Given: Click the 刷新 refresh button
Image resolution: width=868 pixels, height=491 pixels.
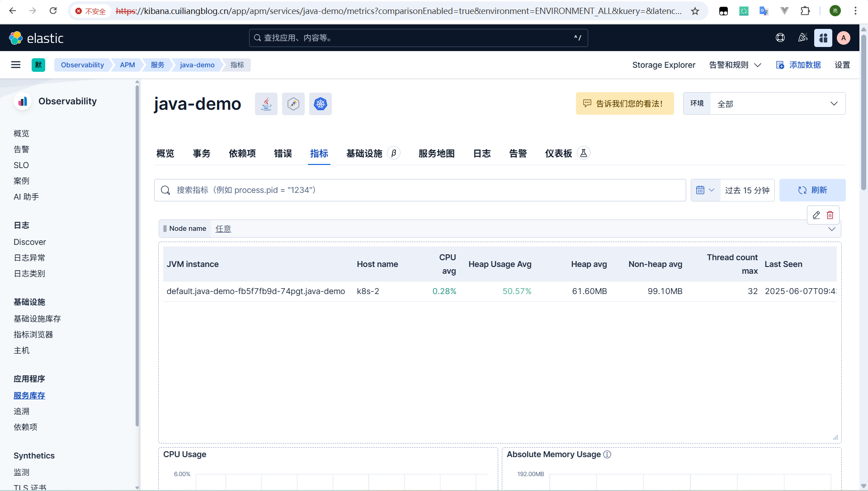Looking at the screenshot, I should (x=812, y=190).
